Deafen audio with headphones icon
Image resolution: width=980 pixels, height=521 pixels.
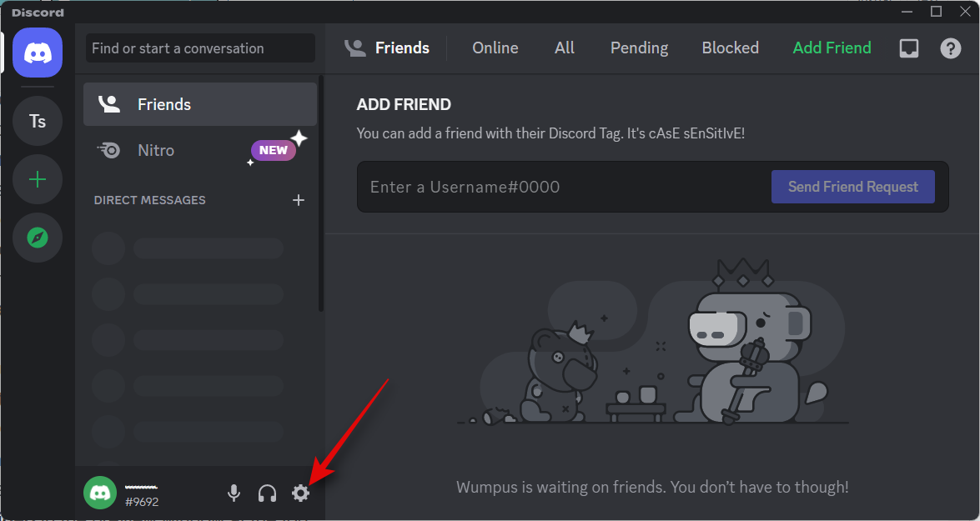267,493
